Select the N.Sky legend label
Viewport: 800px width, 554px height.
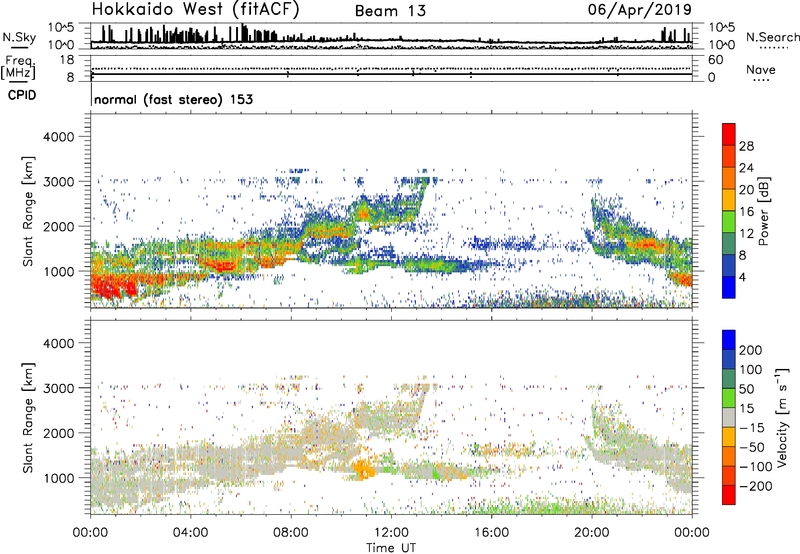pos(19,37)
